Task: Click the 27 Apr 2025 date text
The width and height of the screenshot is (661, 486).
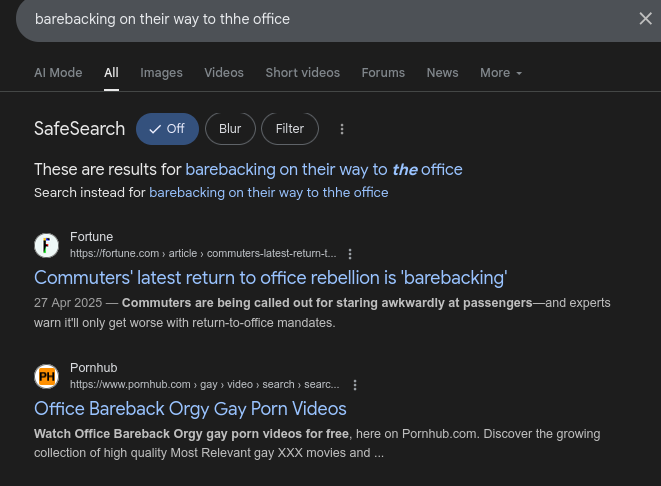Action: 68,303
